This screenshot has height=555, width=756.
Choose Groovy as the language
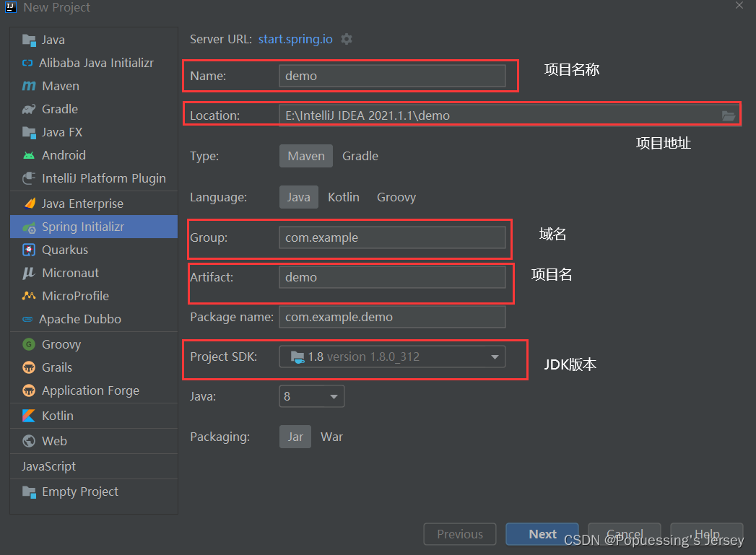coord(396,197)
